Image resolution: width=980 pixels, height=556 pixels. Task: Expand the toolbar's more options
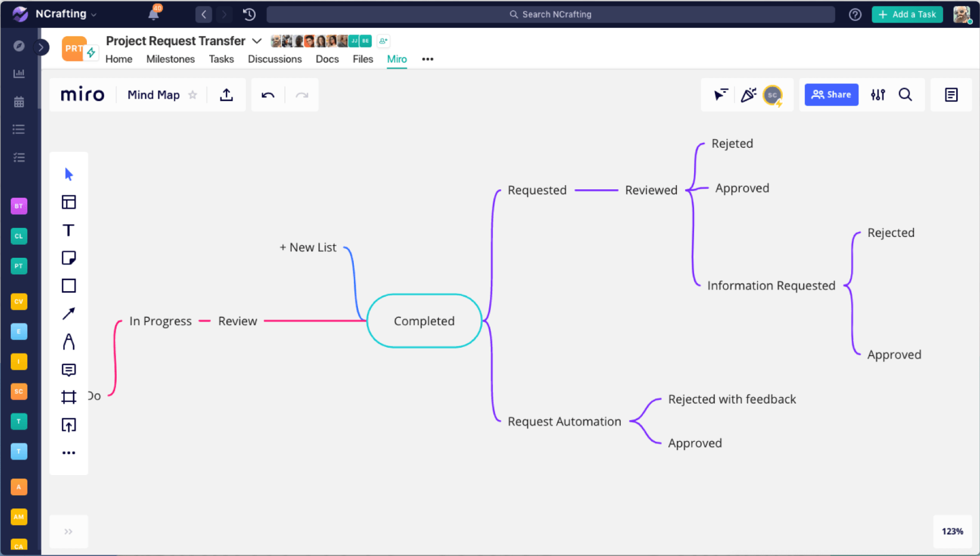point(69,452)
